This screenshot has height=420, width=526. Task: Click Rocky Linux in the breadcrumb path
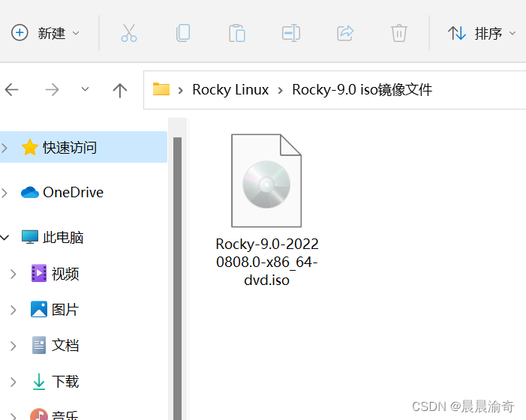(x=230, y=89)
